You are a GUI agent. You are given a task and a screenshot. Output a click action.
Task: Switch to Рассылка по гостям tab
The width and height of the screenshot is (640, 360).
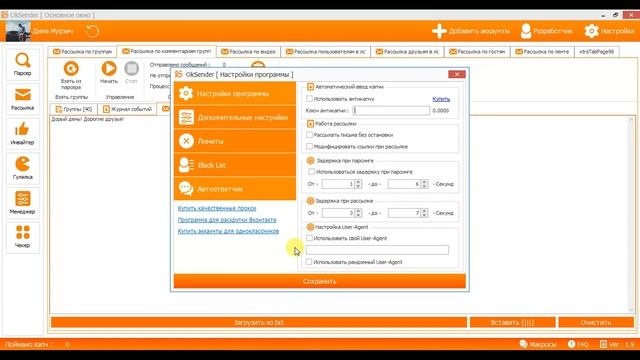click(x=477, y=52)
